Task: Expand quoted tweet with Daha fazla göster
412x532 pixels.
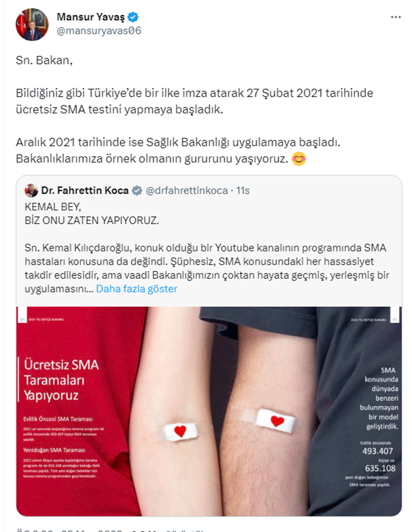Action: coord(137,289)
